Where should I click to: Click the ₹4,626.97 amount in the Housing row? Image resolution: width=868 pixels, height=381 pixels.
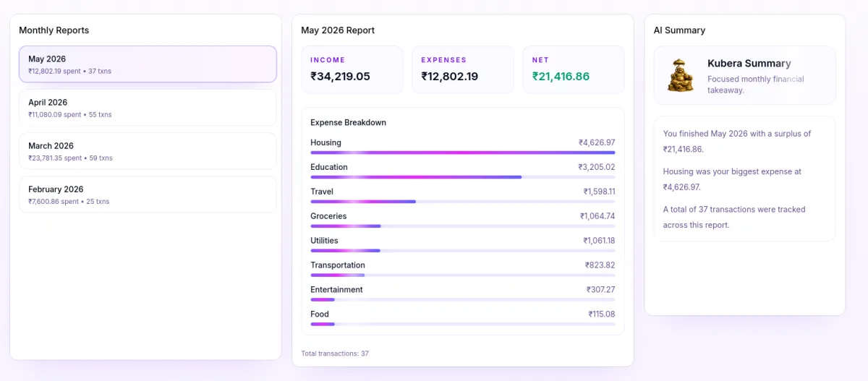[x=597, y=142]
